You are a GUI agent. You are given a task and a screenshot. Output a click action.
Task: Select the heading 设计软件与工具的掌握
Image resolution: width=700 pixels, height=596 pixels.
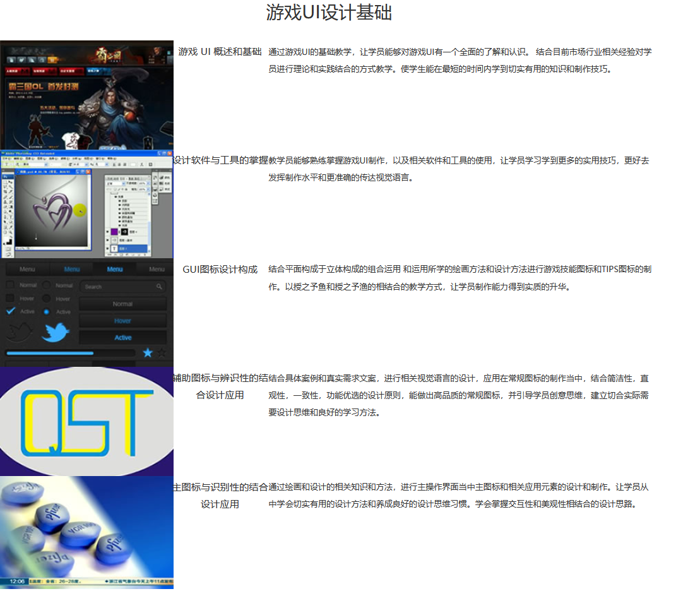[x=220, y=160]
